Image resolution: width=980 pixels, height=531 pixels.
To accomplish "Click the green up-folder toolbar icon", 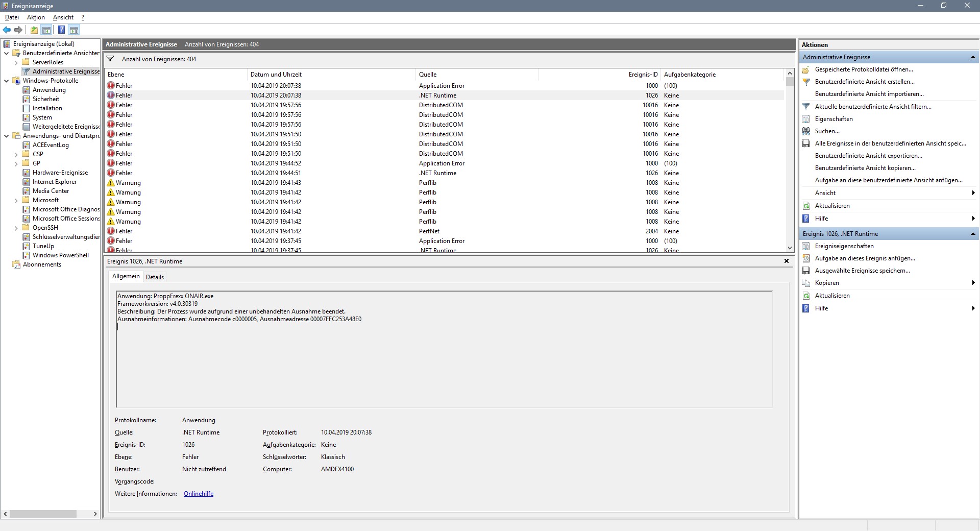I will tap(34, 30).
